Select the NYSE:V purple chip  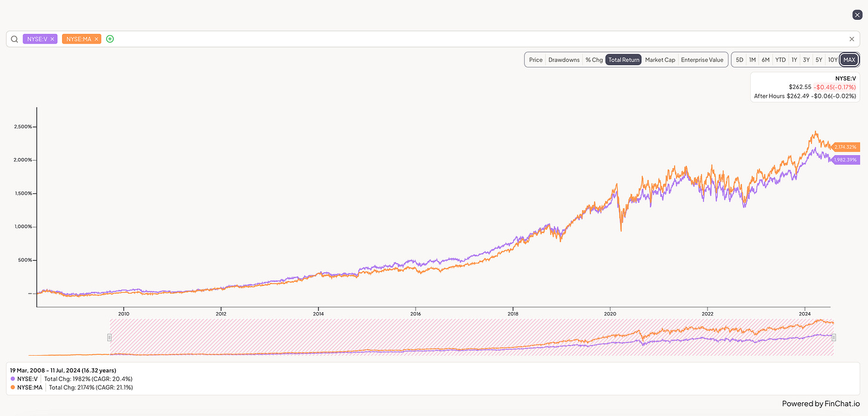[40, 39]
